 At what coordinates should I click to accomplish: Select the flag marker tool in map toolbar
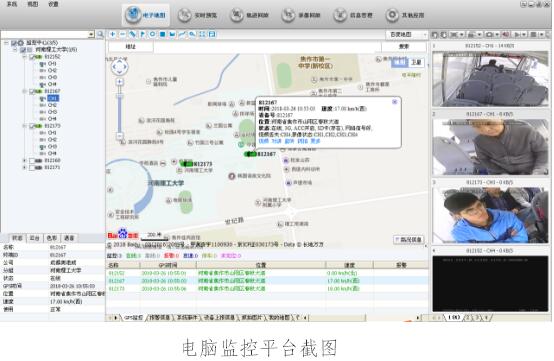pyautogui.click(x=142, y=34)
